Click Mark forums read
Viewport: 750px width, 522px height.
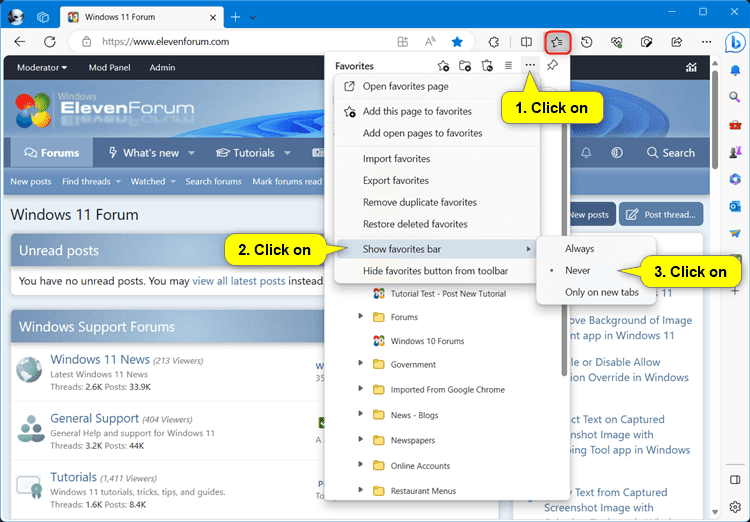point(287,181)
